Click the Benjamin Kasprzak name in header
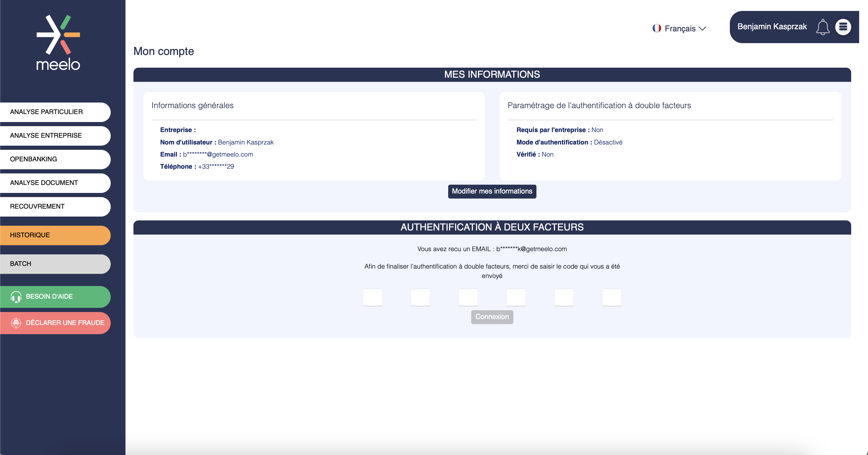The height and width of the screenshot is (455, 868). tap(772, 27)
